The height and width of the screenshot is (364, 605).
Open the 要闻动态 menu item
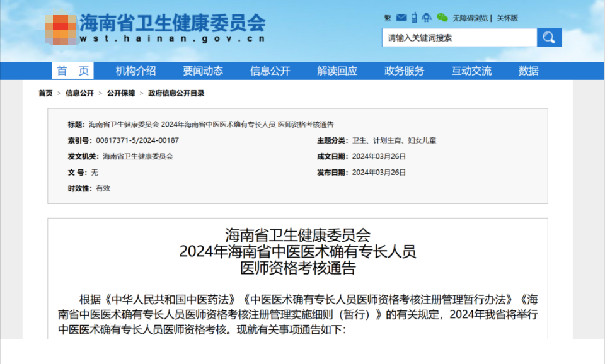tap(203, 71)
